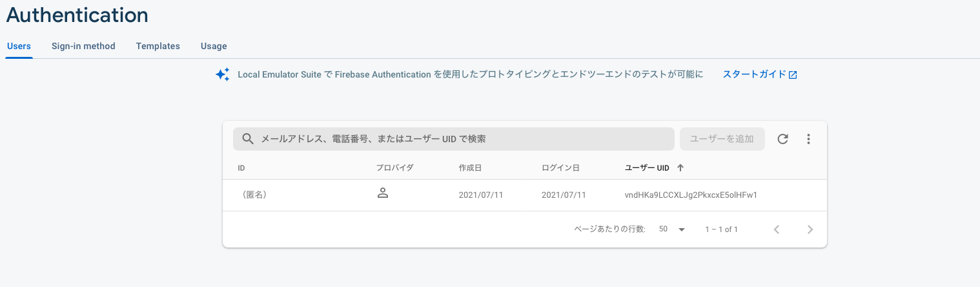Select the Usage tab
This screenshot has height=287, width=980.
[214, 46]
